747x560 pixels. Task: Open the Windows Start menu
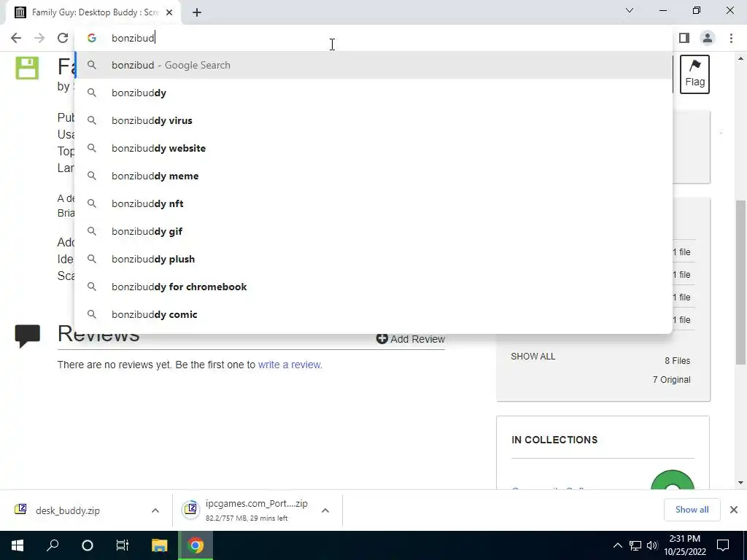coord(18,545)
